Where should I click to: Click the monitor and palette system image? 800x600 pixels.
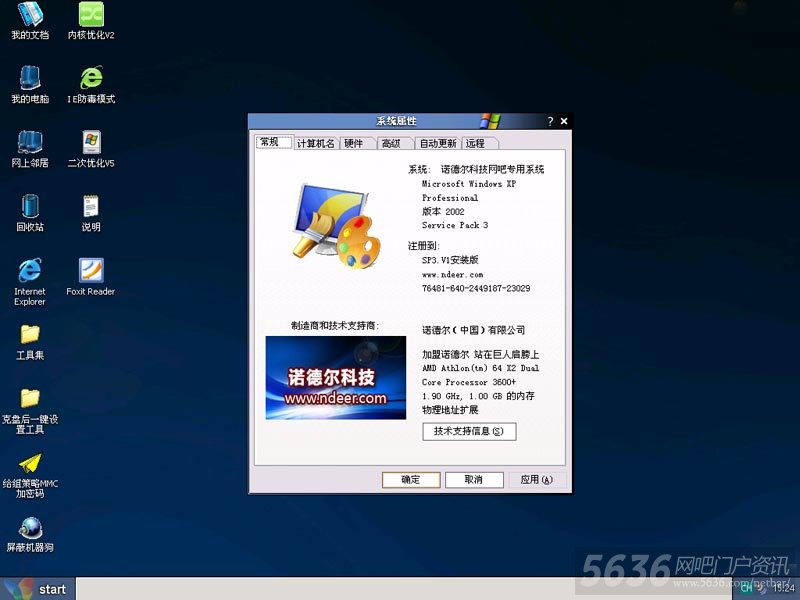[337, 226]
